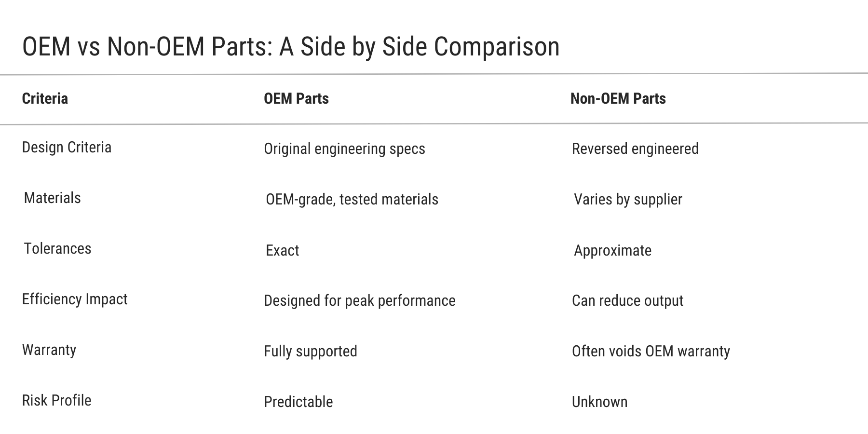Click the OEM Parts column header
Viewport: 868px width, 434px height.
coord(296,99)
